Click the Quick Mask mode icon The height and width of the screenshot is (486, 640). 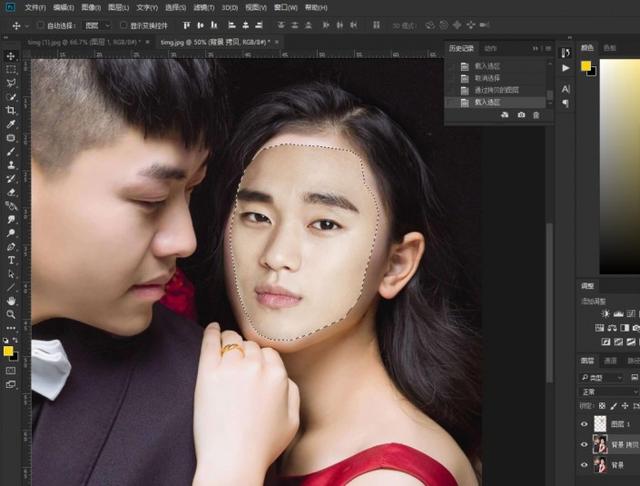(x=11, y=371)
